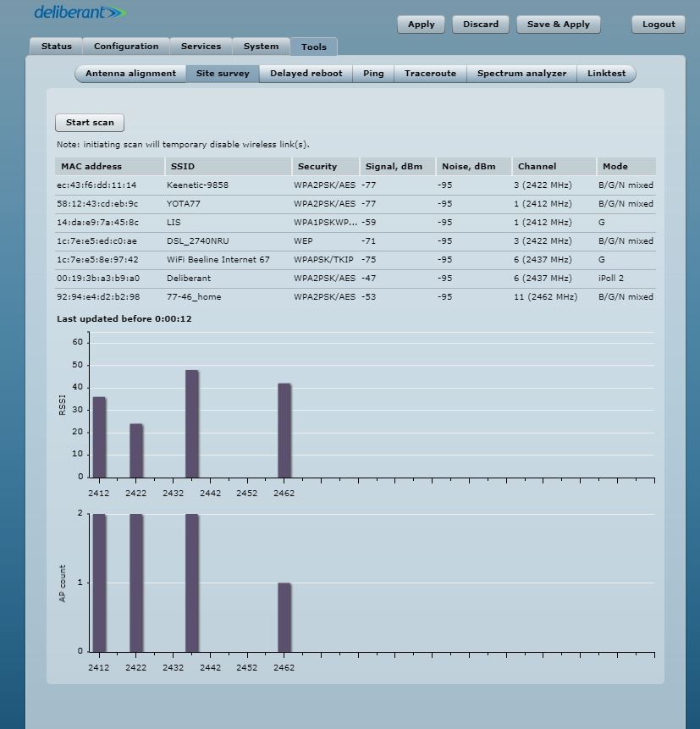Open the Spectrum analyzer tool
The image size is (700, 729).
click(521, 74)
